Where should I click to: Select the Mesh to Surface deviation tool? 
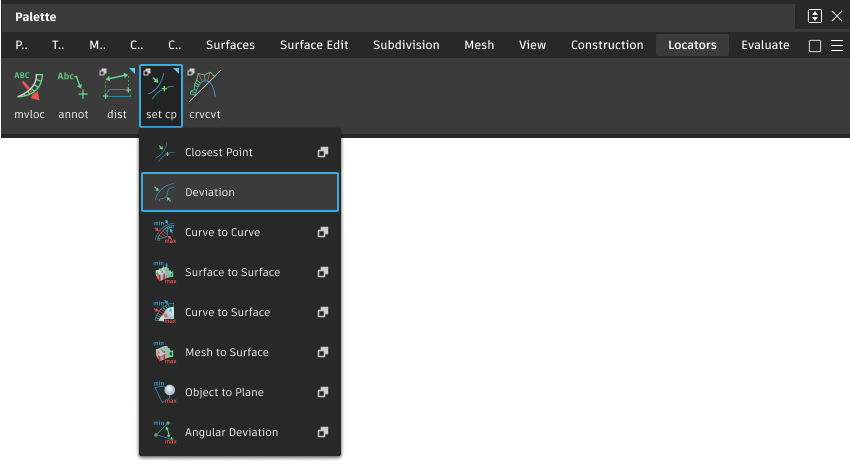(x=226, y=352)
